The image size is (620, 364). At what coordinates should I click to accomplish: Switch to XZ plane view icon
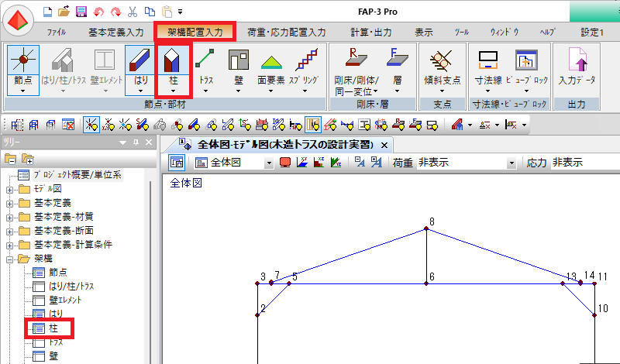pos(319,162)
